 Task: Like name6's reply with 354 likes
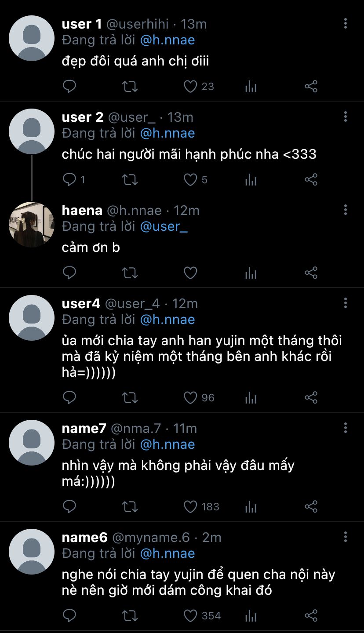190,615
